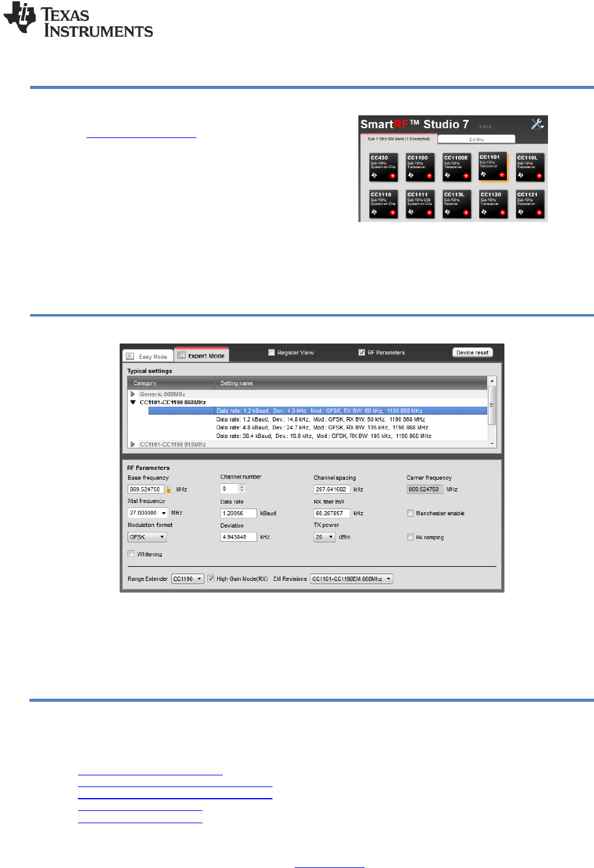Image resolution: width=594 pixels, height=868 pixels.
Task: Toggle the PA ramping checkbox
Action: pos(410,537)
